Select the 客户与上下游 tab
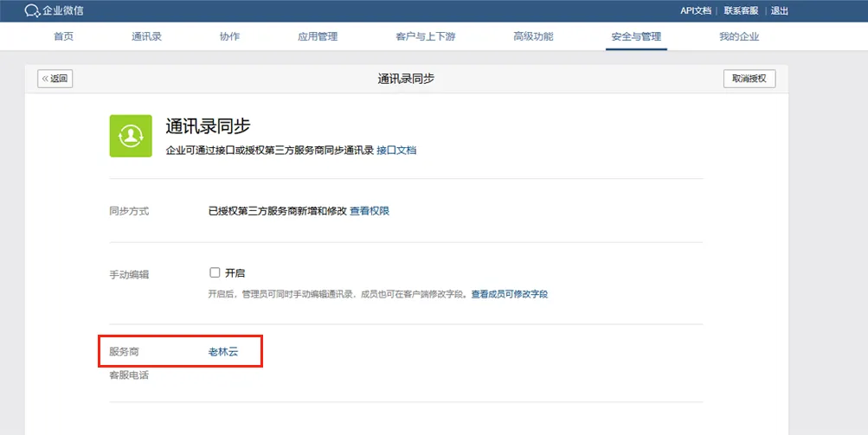Image resolution: width=868 pixels, height=435 pixels. point(426,36)
